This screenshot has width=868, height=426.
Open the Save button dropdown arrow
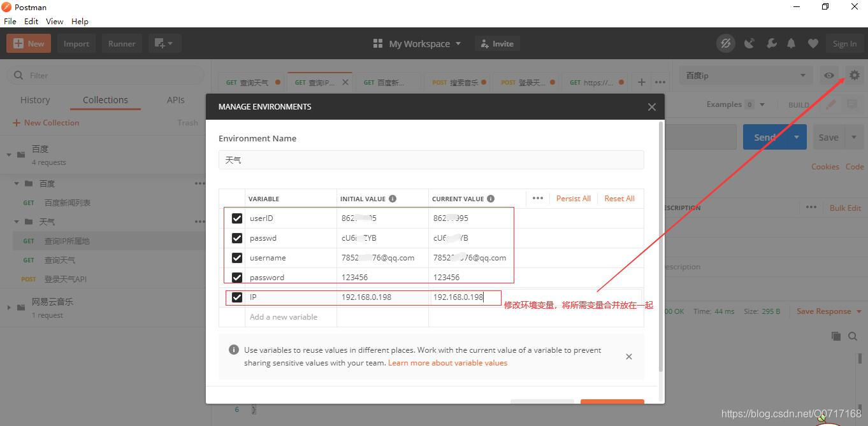coord(854,137)
